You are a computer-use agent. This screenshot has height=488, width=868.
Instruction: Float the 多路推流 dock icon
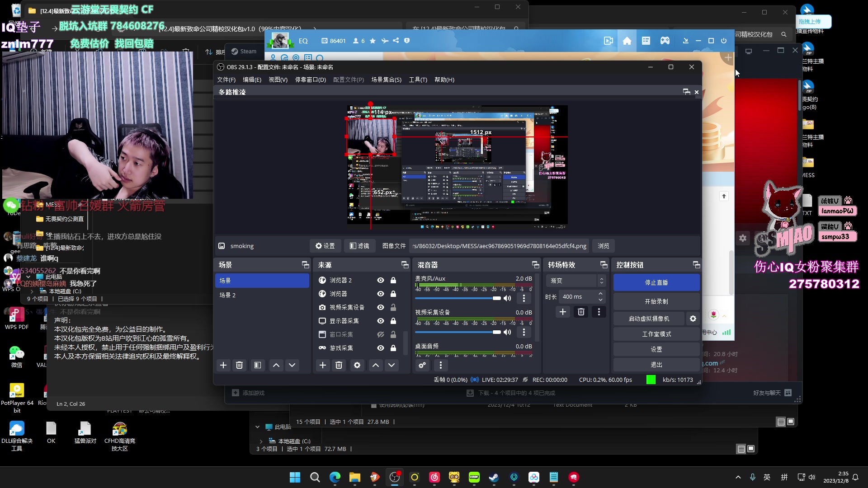coord(687,92)
